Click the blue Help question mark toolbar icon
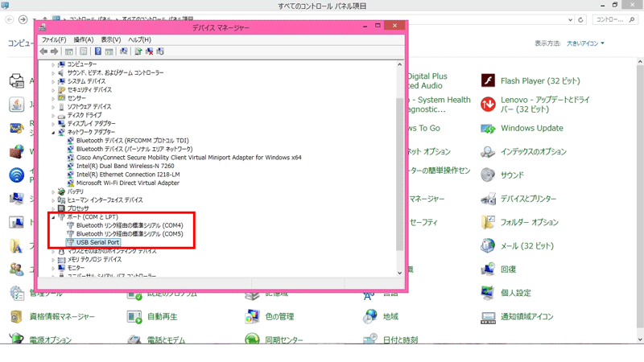This screenshot has height=362, width=644. pos(97,51)
